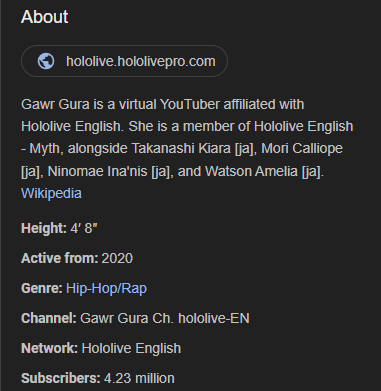Viewport: 381px width, 391px height.
Task: Click the name Takanashi Kiara in description
Action: [x=181, y=149]
